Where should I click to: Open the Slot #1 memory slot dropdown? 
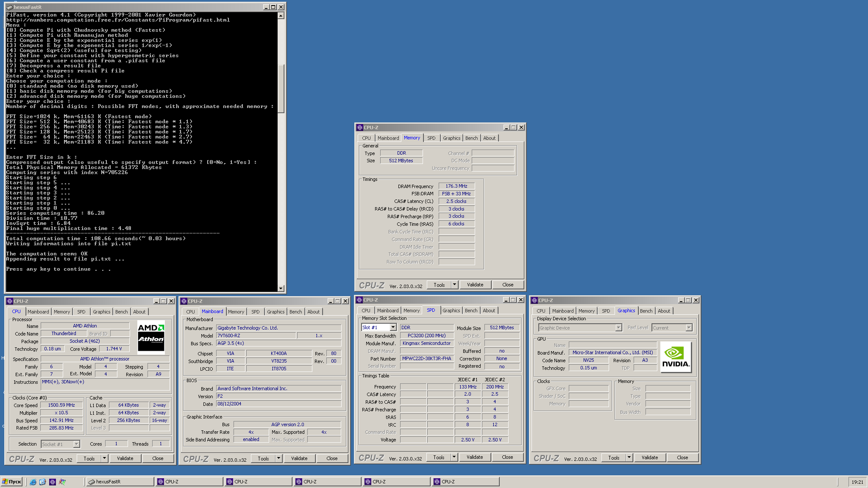pyautogui.click(x=393, y=327)
